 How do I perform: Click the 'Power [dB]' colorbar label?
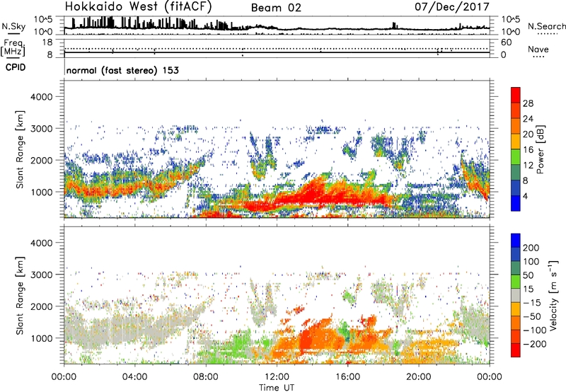541,149
